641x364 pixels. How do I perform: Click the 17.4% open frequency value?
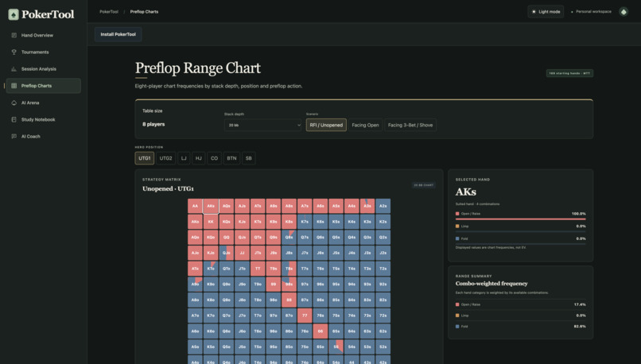(580, 304)
